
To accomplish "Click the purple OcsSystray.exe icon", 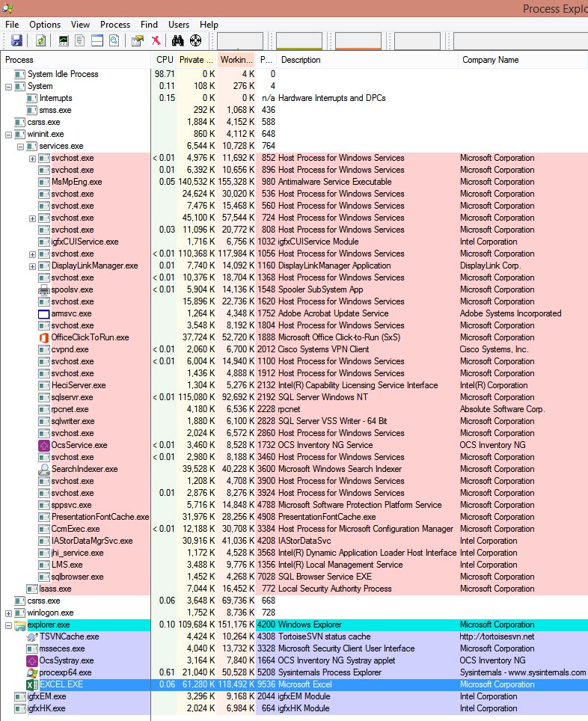I will tap(31, 660).
